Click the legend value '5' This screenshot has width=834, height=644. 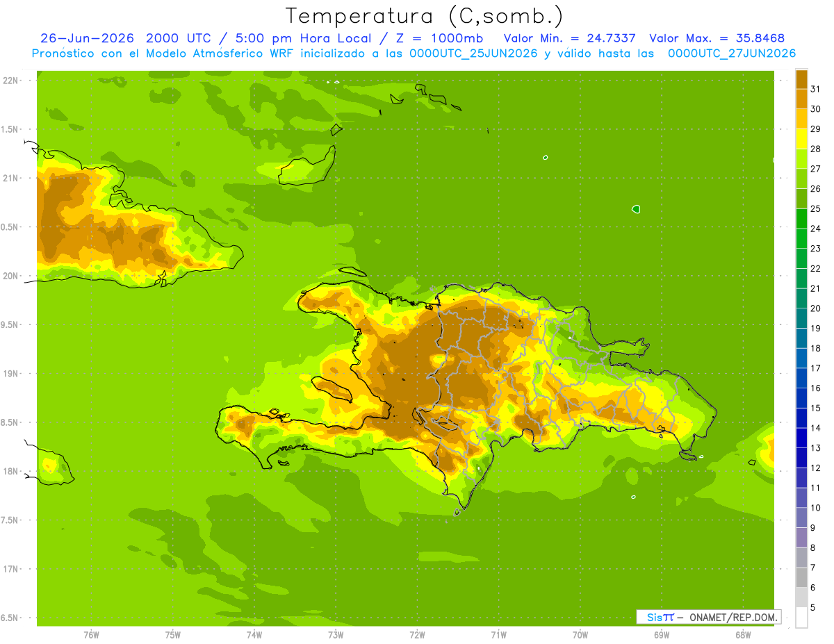pyautogui.click(x=813, y=607)
